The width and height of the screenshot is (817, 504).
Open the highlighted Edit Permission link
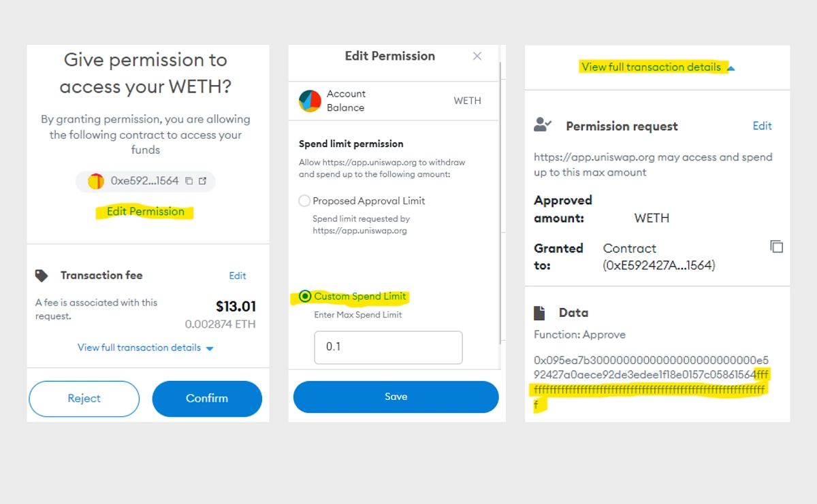point(146,212)
